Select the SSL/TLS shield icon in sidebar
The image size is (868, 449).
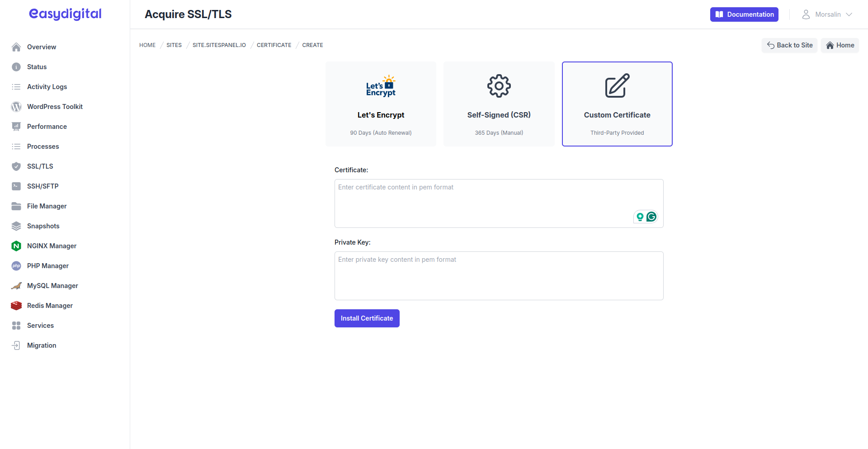[x=16, y=166]
